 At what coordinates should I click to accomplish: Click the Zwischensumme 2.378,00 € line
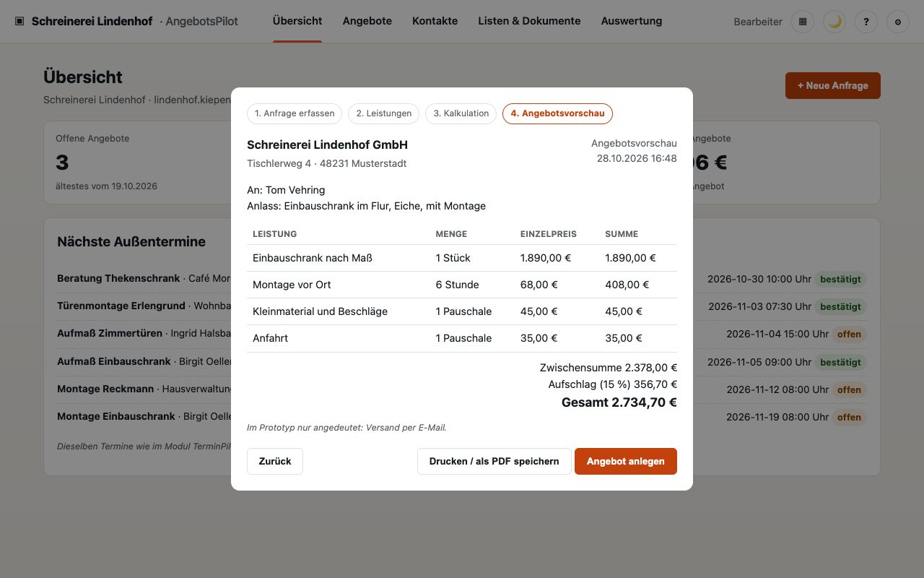pyautogui.click(x=609, y=368)
